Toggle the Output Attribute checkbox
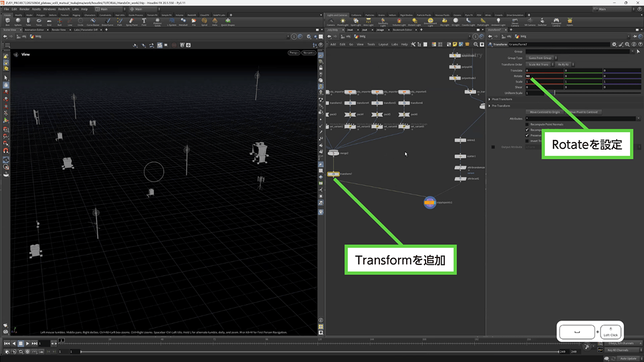The width and height of the screenshot is (644, 362). 493,146
